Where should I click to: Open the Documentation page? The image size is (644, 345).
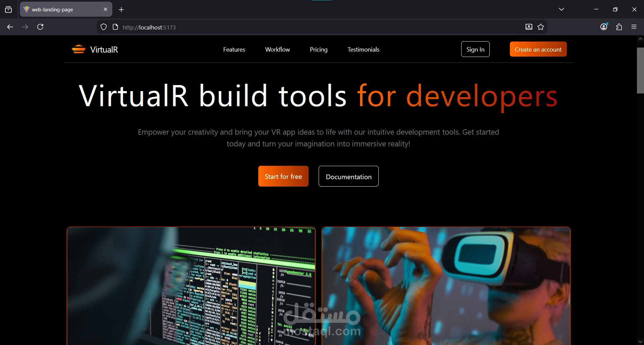point(348,176)
